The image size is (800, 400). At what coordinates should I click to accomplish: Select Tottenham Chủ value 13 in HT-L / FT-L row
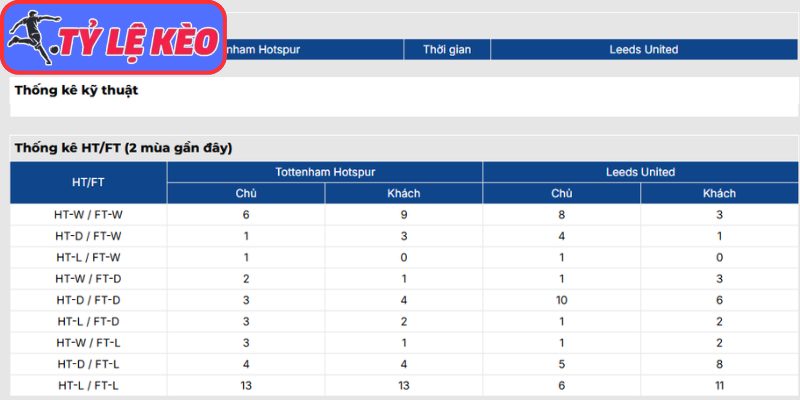pos(246,386)
